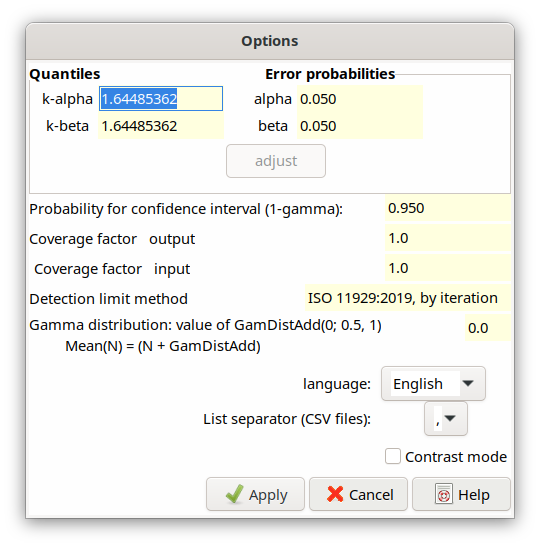Select the 1-gamma probability field

point(448,208)
